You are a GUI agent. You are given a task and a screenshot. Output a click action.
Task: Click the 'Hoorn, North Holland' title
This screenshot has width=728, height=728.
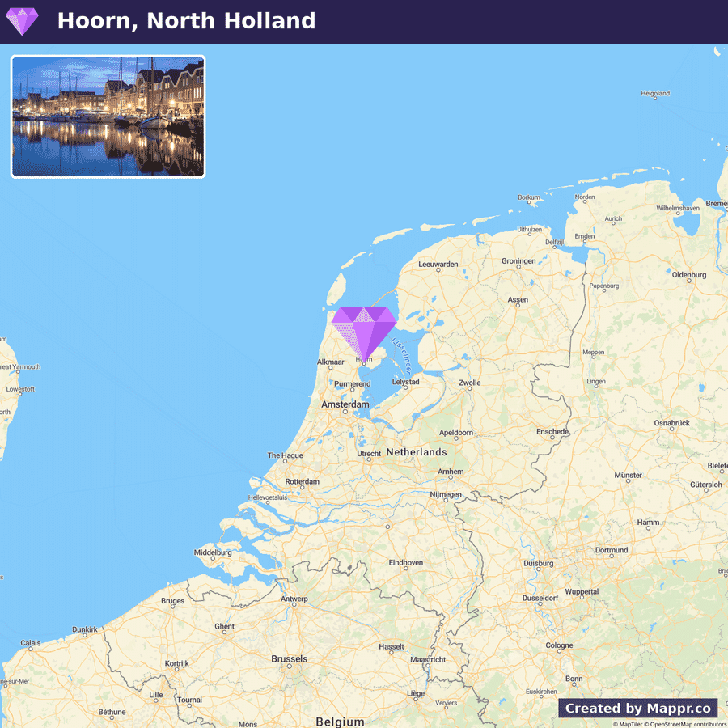coord(186,21)
